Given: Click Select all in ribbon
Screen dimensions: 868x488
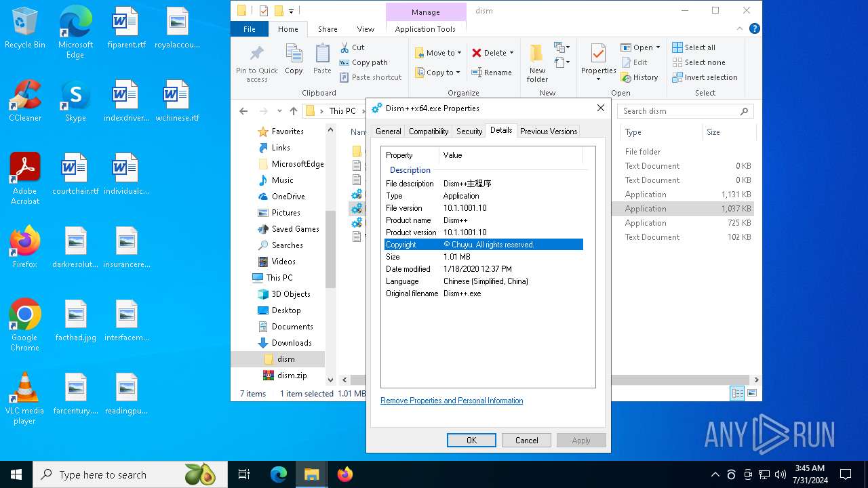Looking at the screenshot, I should tap(694, 47).
